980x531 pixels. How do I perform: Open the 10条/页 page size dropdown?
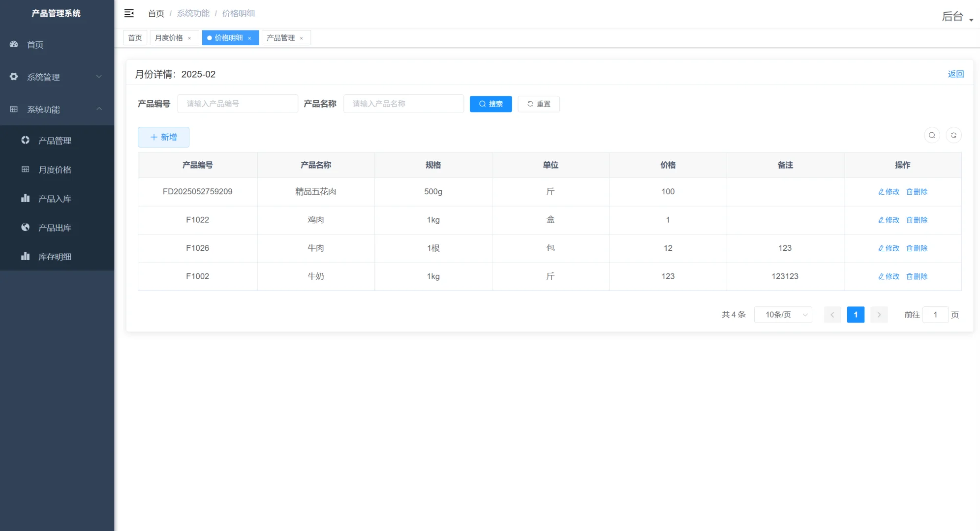(x=782, y=314)
